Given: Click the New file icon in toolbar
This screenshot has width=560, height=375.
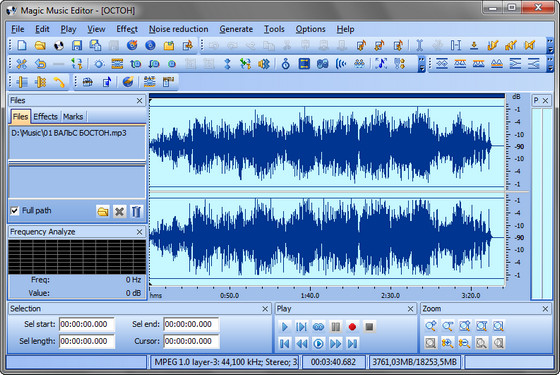Looking at the screenshot, I should (x=22, y=45).
